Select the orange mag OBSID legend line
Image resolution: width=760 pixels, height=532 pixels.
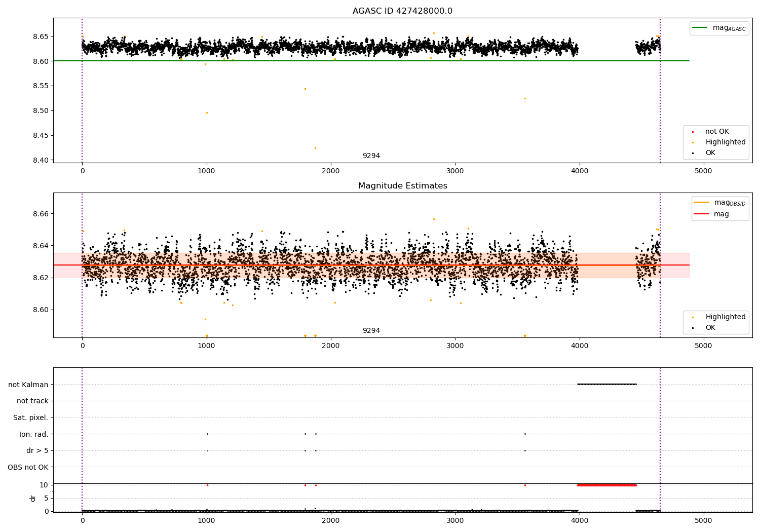coord(701,203)
